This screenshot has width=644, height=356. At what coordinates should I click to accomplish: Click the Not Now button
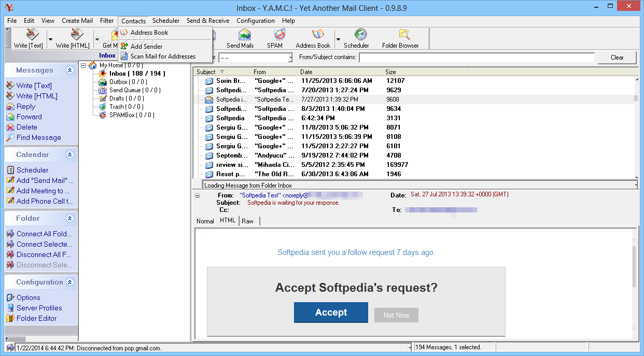click(396, 315)
